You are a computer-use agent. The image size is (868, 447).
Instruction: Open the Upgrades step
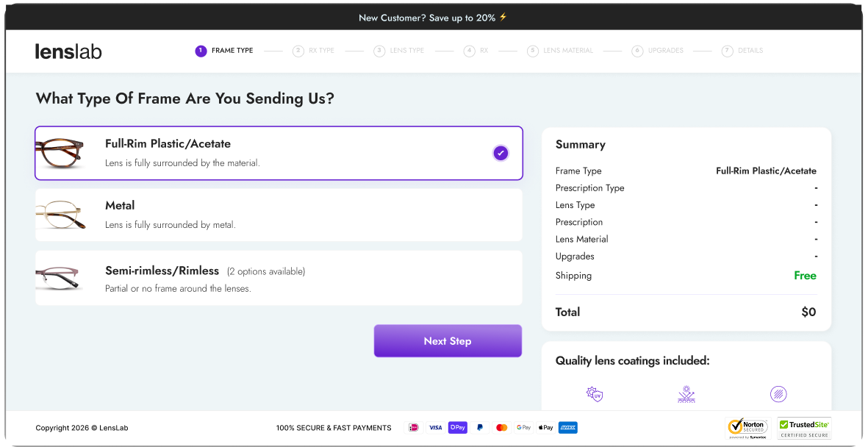click(x=658, y=51)
